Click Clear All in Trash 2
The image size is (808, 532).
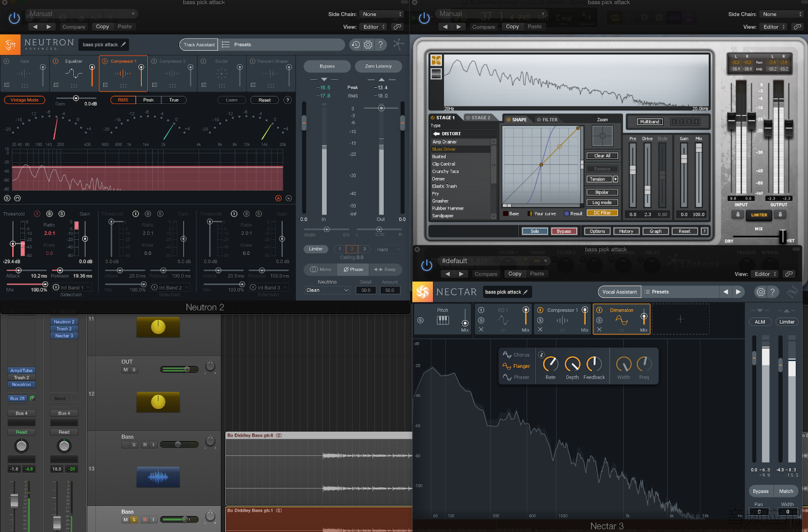602,156
